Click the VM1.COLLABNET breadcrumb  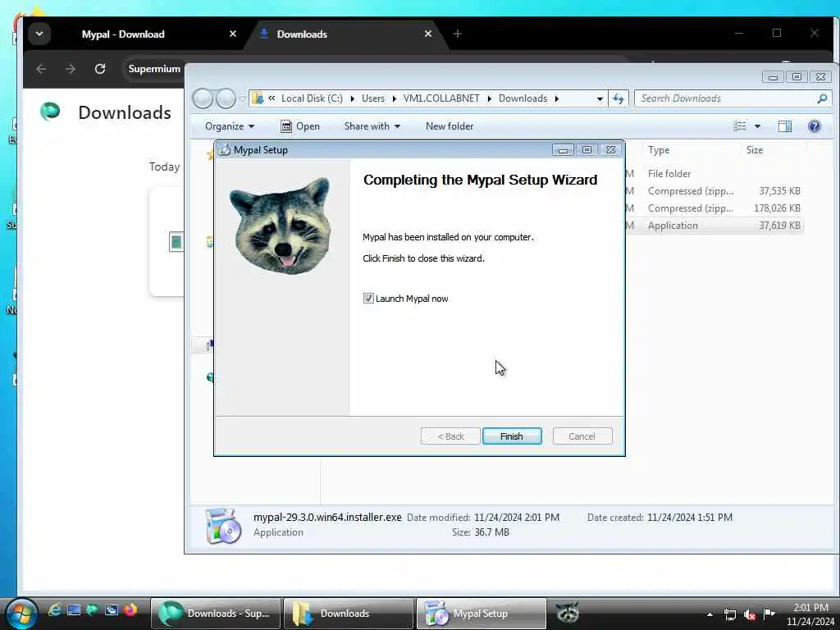pos(441,98)
